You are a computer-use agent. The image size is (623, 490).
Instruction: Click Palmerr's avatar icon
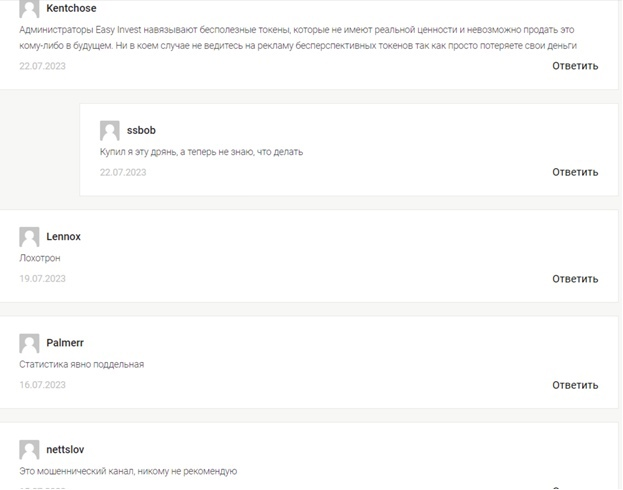pyautogui.click(x=29, y=343)
